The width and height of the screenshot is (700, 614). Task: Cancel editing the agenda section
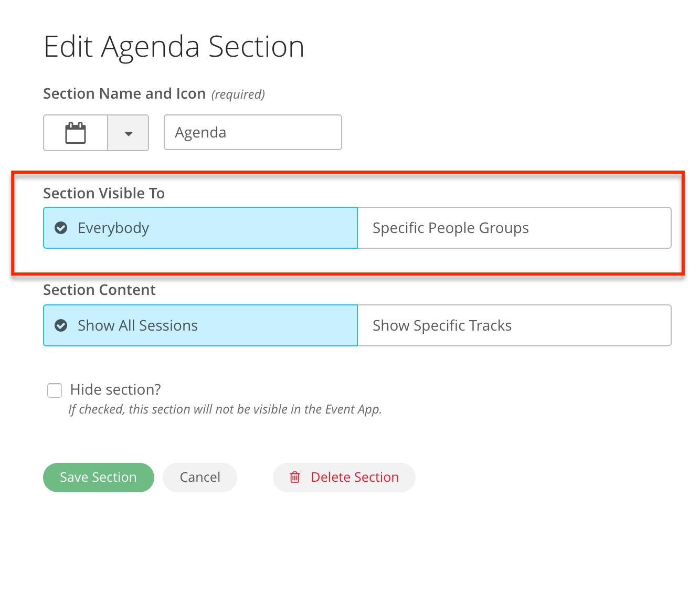click(x=200, y=478)
